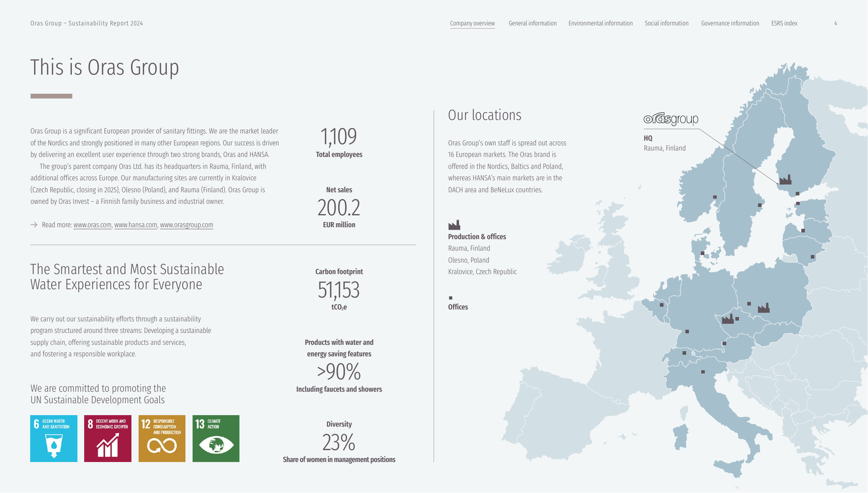Visit www.orasgroup.com link
Screen dimensions: 868x493
[187, 225]
